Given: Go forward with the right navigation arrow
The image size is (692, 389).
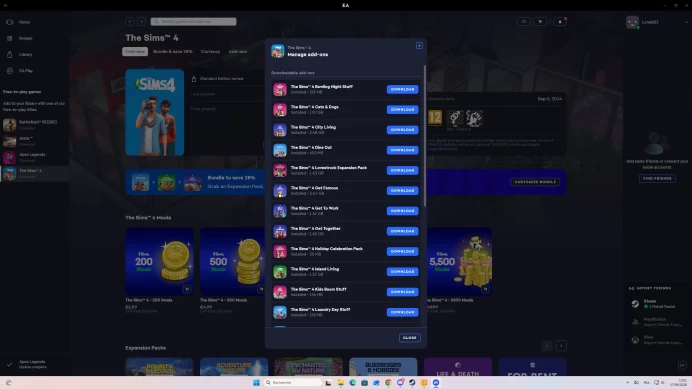Looking at the screenshot, I should coord(141,22).
